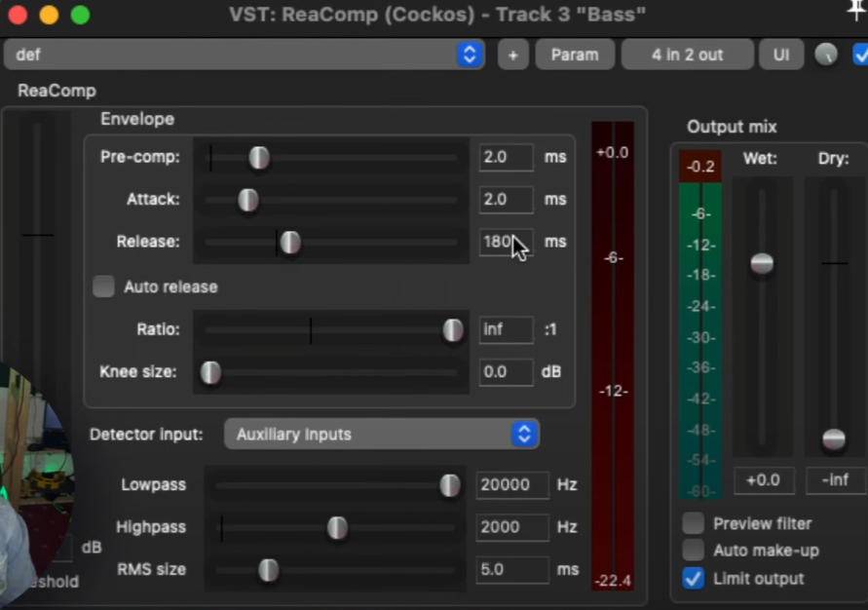The width and height of the screenshot is (868, 610).
Task: Click the Attack value field
Action: (x=506, y=200)
